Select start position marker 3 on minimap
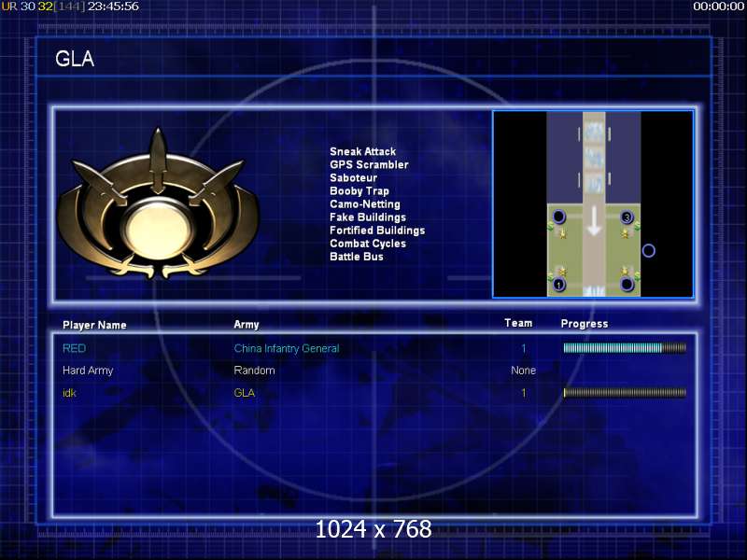The width and height of the screenshot is (747, 560). click(627, 217)
